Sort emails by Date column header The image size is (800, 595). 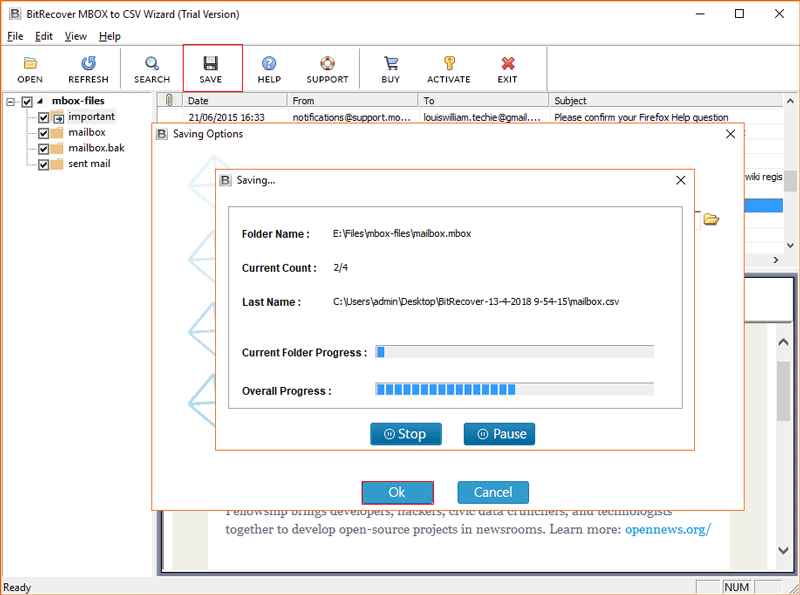coord(235,100)
